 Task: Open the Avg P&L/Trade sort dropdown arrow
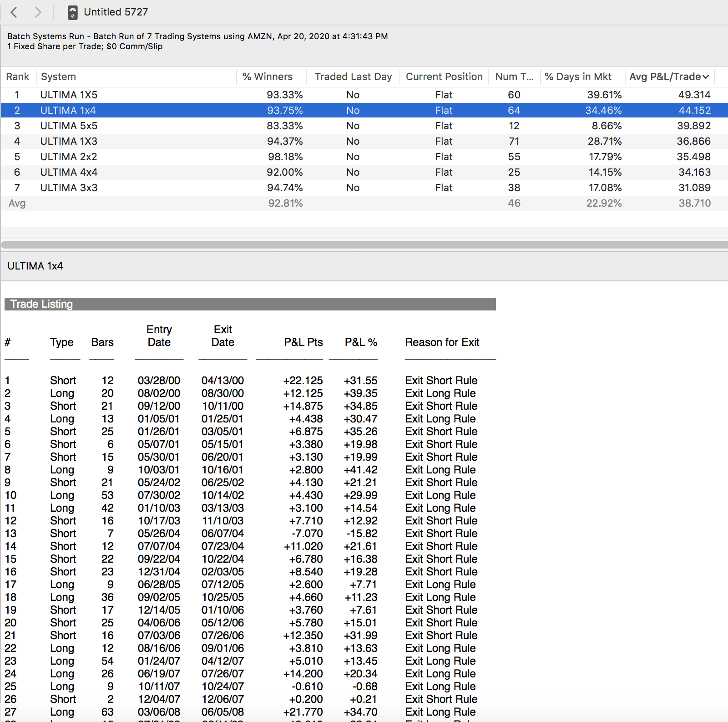[x=706, y=77]
